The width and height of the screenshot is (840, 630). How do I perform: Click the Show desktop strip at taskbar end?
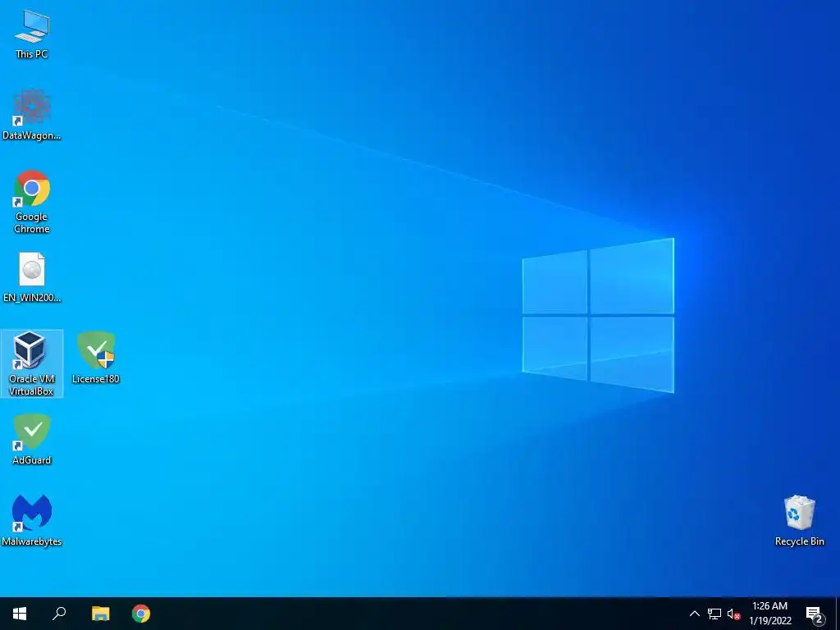pos(838,614)
